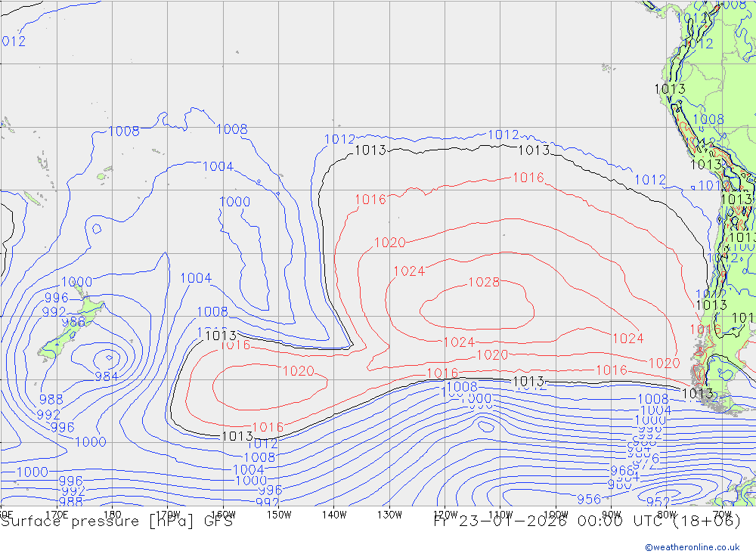Click the 1008 label over South America
The height and width of the screenshot is (554, 756).
click(708, 119)
